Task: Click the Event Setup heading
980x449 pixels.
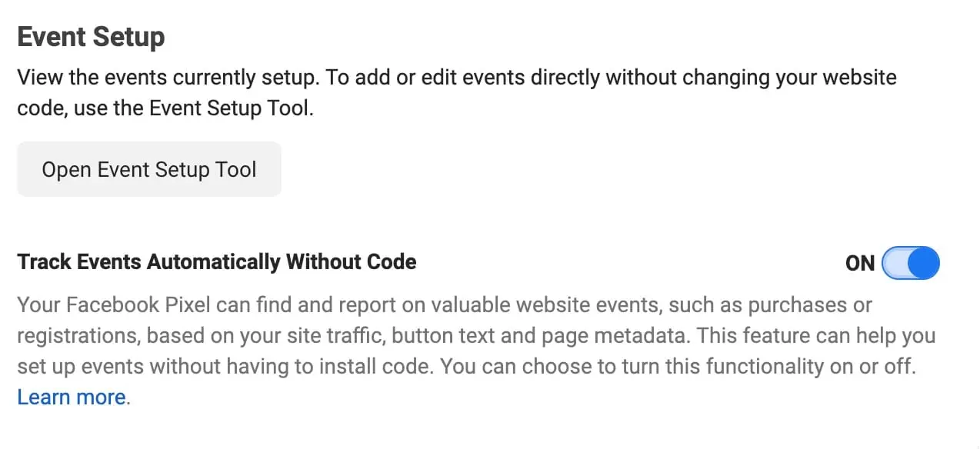Action: 91,37
